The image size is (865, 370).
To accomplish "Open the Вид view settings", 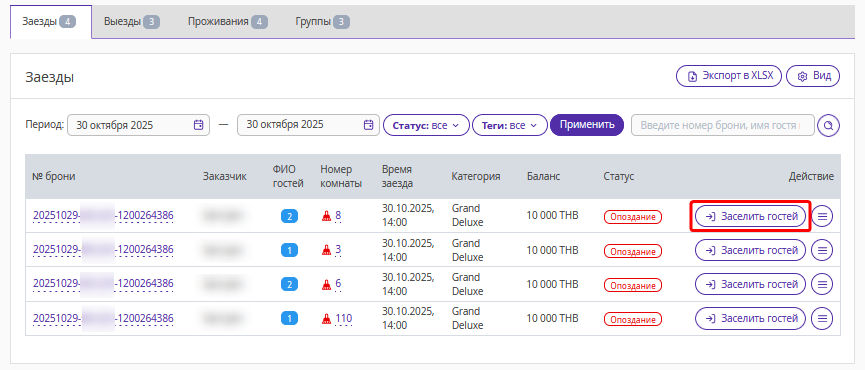I will (813, 76).
